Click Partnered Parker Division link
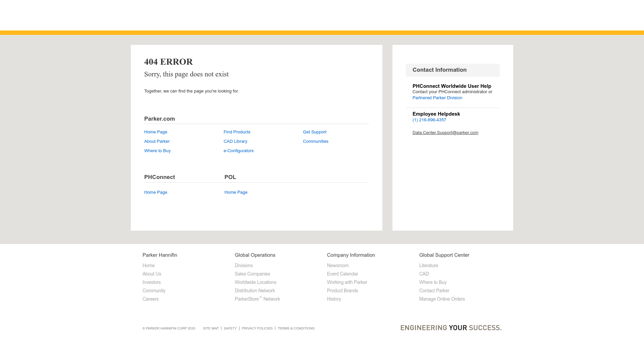The height and width of the screenshot is (362, 644). coord(437,98)
